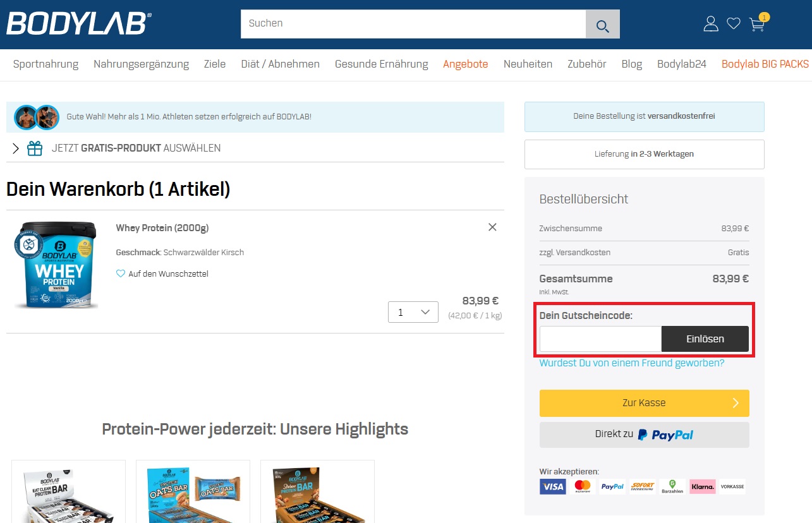Open the Blog menu item
Image resolution: width=812 pixels, height=523 pixels.
click(632, 64)
